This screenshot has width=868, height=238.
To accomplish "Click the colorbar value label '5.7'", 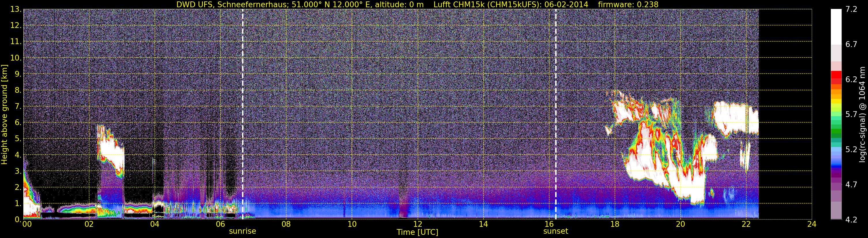I will [x=851, y=114].
